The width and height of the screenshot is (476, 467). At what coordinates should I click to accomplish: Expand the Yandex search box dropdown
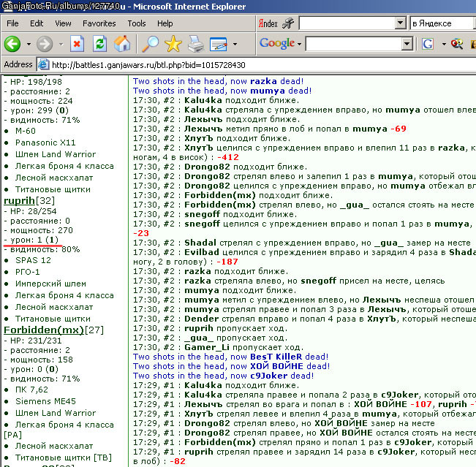401,23
